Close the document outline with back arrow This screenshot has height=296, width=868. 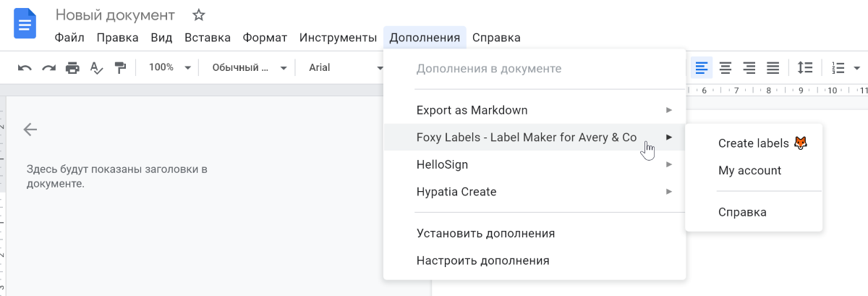tap(30, 130)
